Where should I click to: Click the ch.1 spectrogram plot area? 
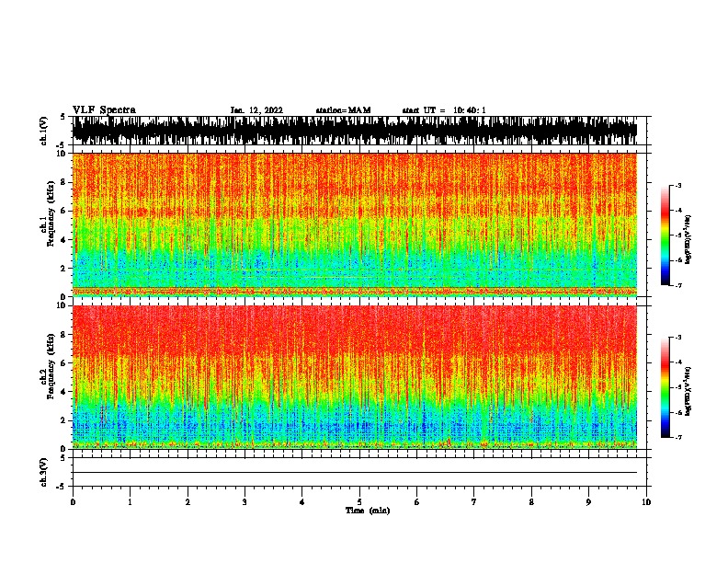355,224
